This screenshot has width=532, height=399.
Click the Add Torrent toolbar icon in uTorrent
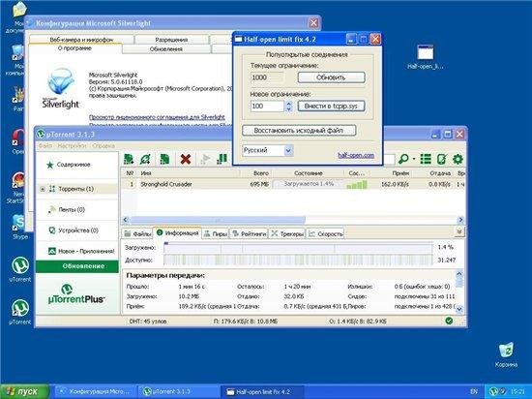[x=129, y=159]
